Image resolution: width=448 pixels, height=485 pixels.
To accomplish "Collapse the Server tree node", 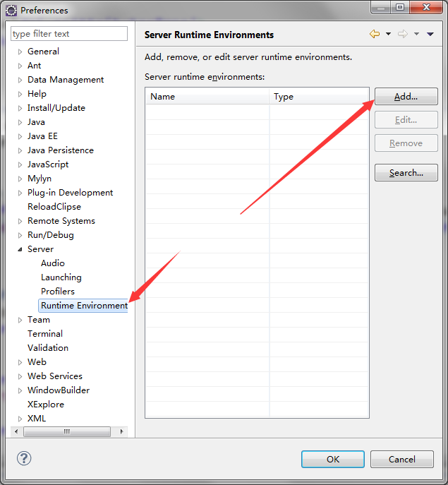I will pyautogui.click(x=20, y=249).
